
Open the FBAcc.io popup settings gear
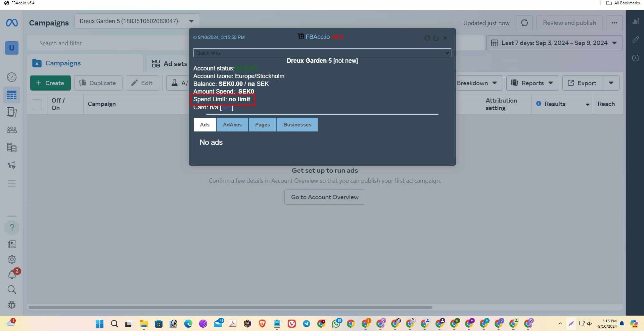pos(427,38)
